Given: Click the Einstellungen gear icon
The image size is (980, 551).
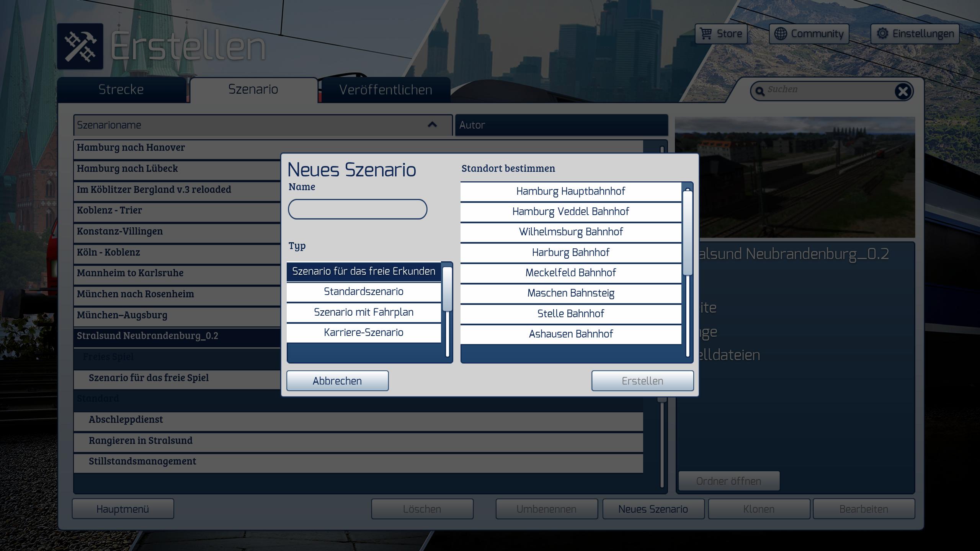Looking at the screenshot, I should 882,34.
